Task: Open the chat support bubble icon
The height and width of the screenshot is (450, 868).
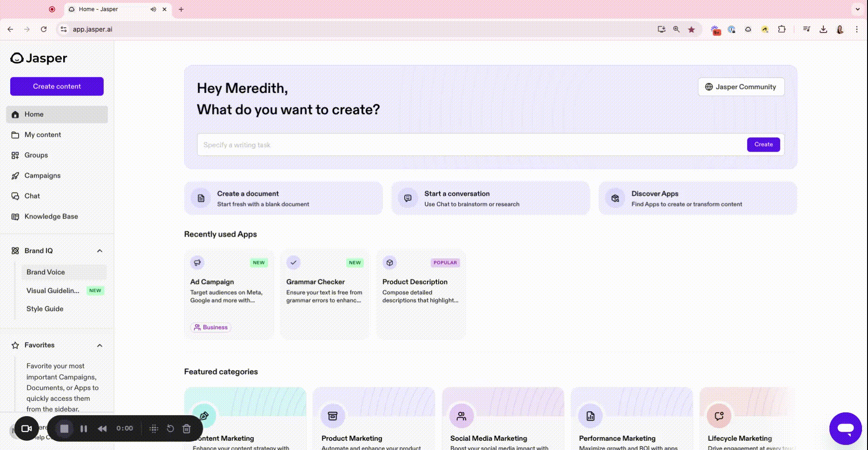Action: coord(845,428)
